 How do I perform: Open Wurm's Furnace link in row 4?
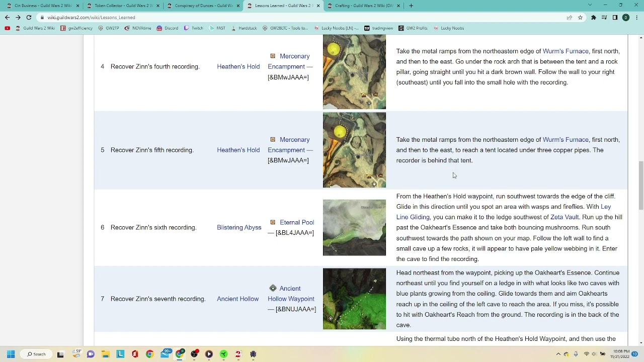566,51
